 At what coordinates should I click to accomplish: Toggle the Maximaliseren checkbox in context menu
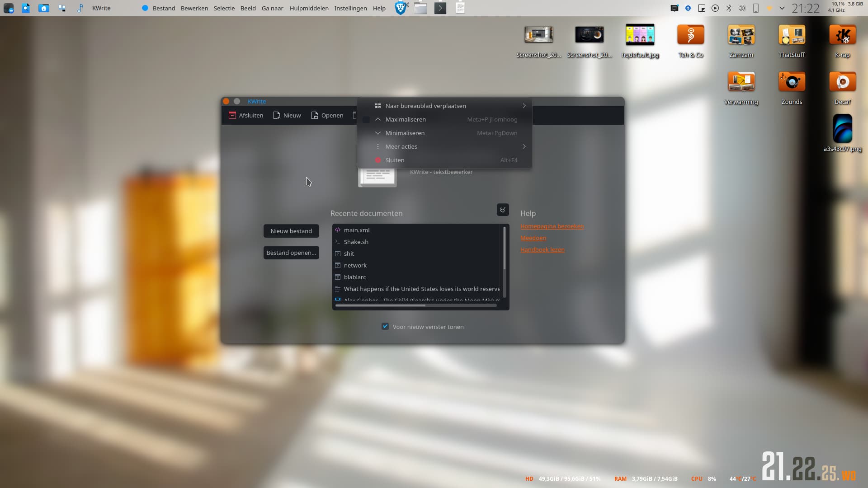pos(366,119)
